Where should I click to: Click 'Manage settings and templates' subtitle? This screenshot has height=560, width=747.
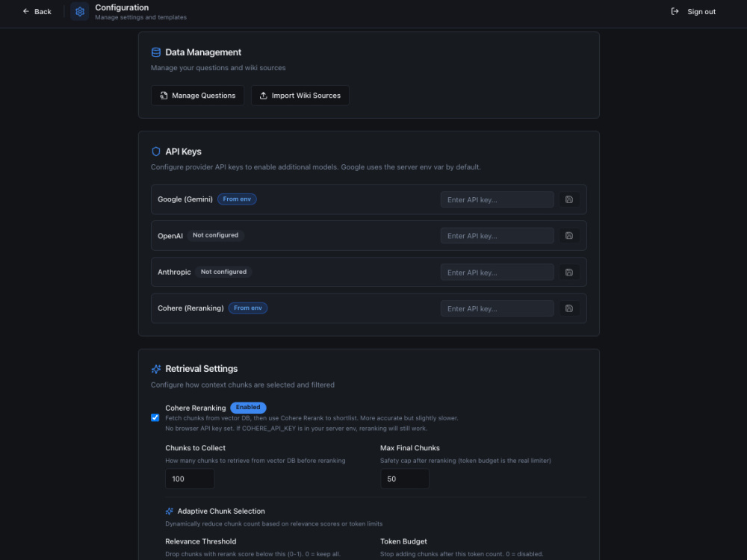(x=141, y=17)
